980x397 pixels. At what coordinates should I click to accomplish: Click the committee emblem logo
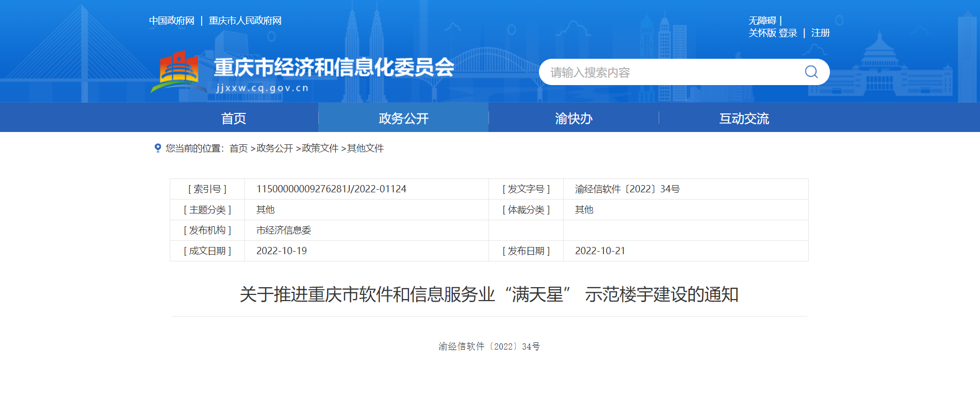[178, 71]
